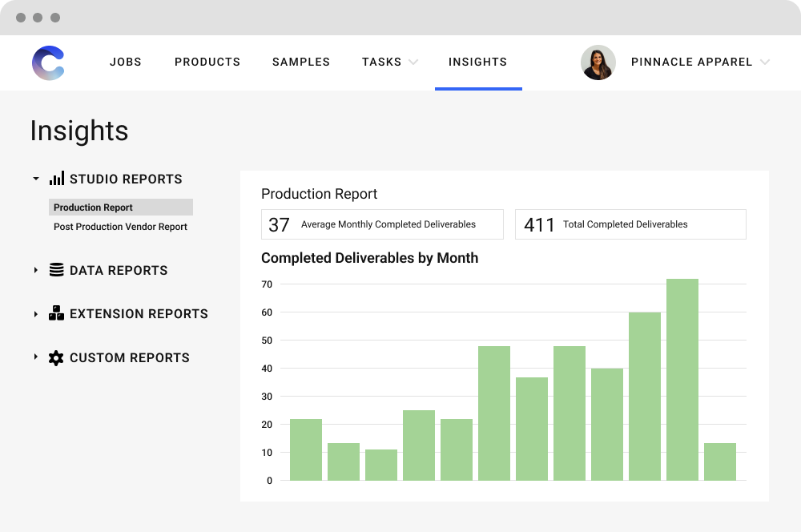Click the Creative Force logo icon

(x=48, y=63)
